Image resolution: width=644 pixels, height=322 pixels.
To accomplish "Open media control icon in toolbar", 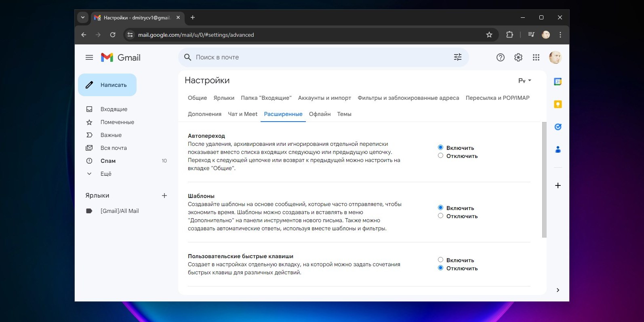I will pos(531,35).
